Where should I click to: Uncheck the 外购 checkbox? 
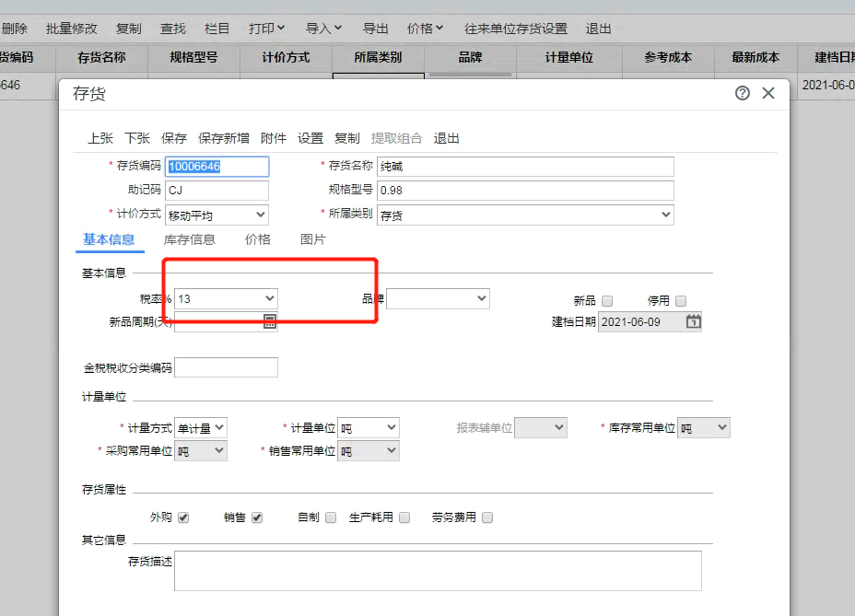pos(183,517)
